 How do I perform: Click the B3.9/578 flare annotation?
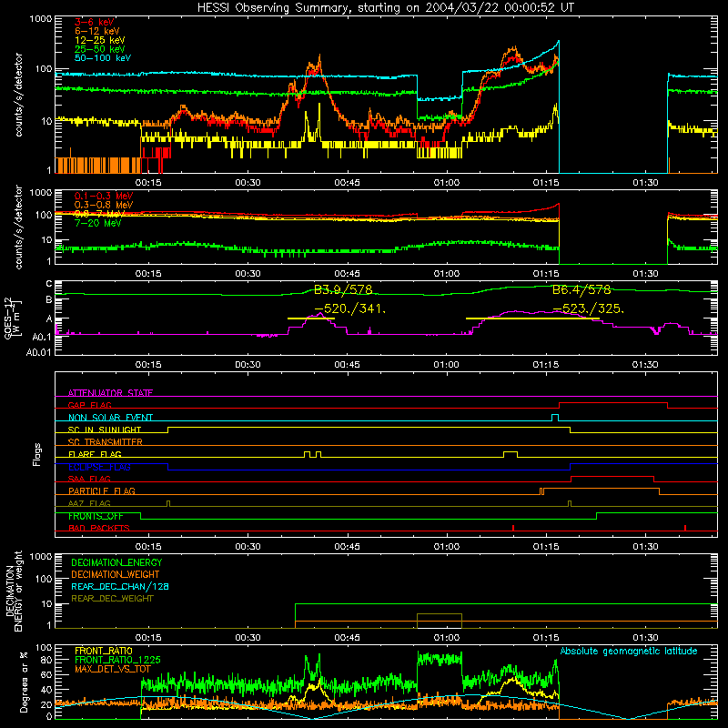[x=343, y=289]
